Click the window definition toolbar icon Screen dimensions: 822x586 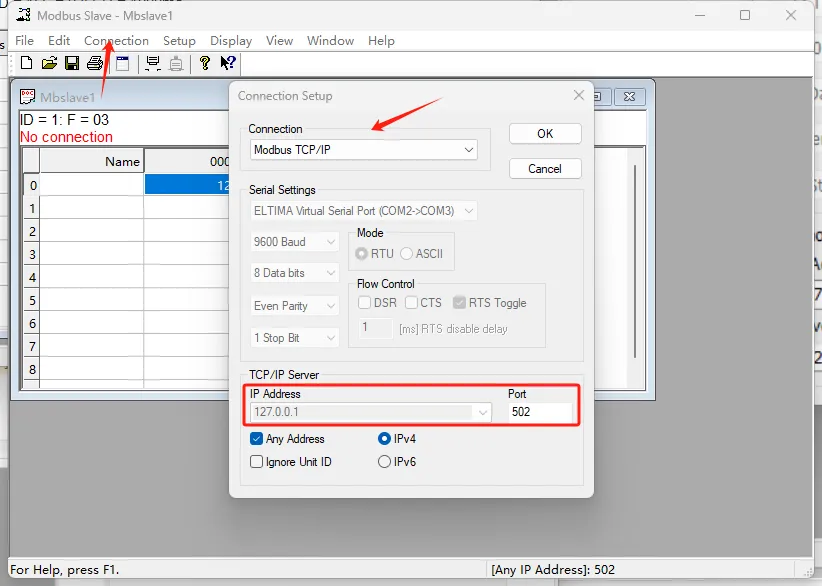(x=123, y=63)
